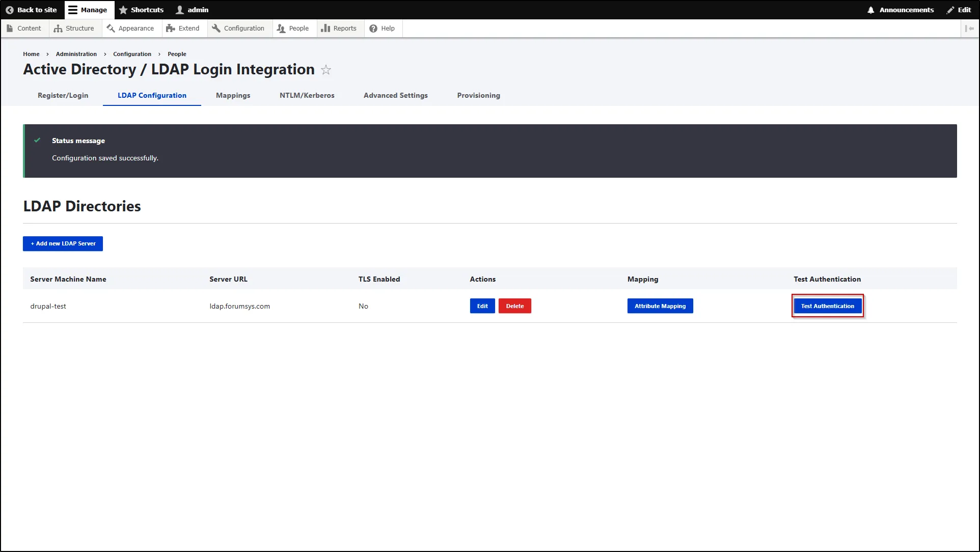Open Attribute Mapping for drupal-test
The height and width of the screenshot is (552, 980).
point(660,306)
